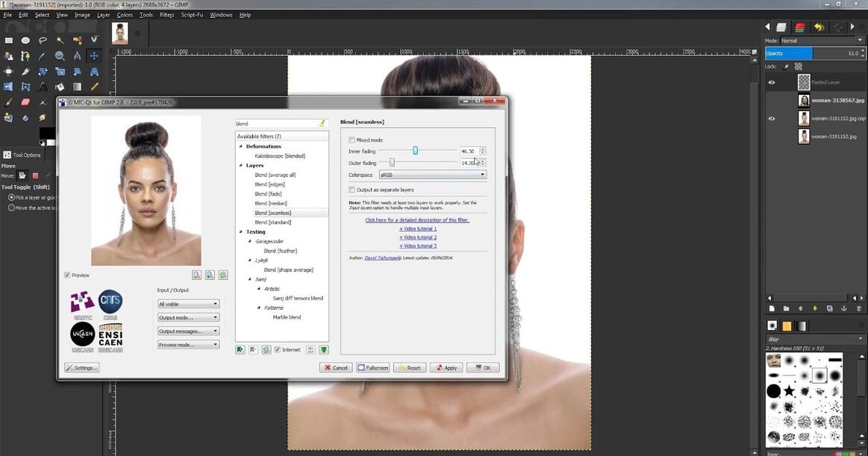Click the Fullscreen button
This screenshot has height=456, width=868.
click(x=372, y=367)
